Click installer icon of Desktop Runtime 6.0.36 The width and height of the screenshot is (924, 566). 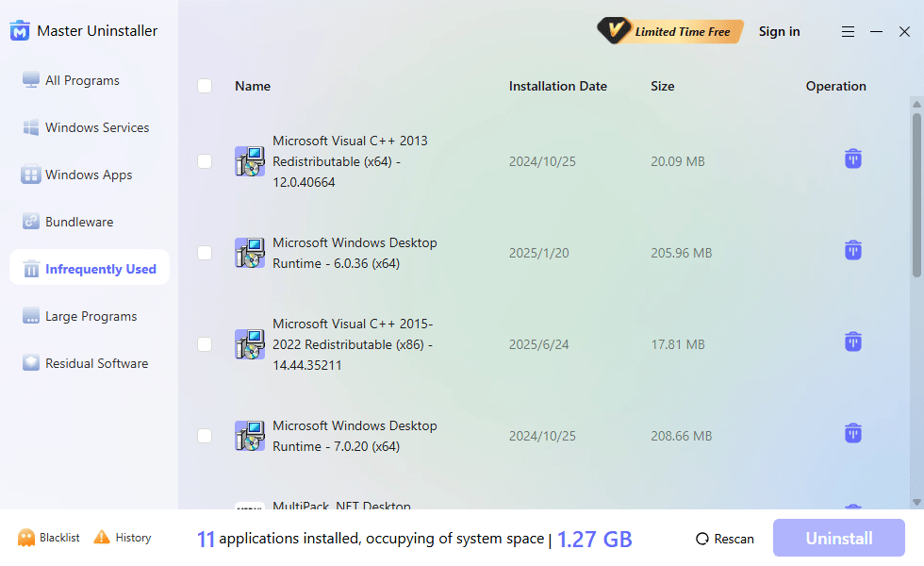[x=250, y=253]
